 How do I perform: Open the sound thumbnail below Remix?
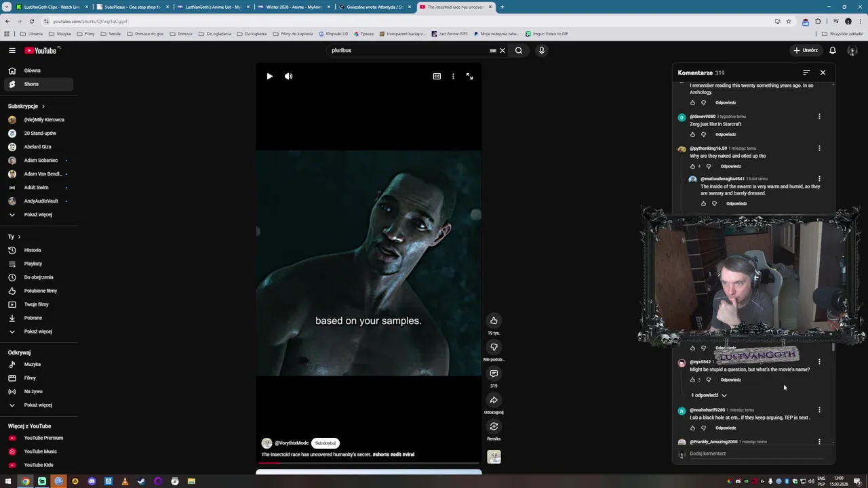click(494, 457)
